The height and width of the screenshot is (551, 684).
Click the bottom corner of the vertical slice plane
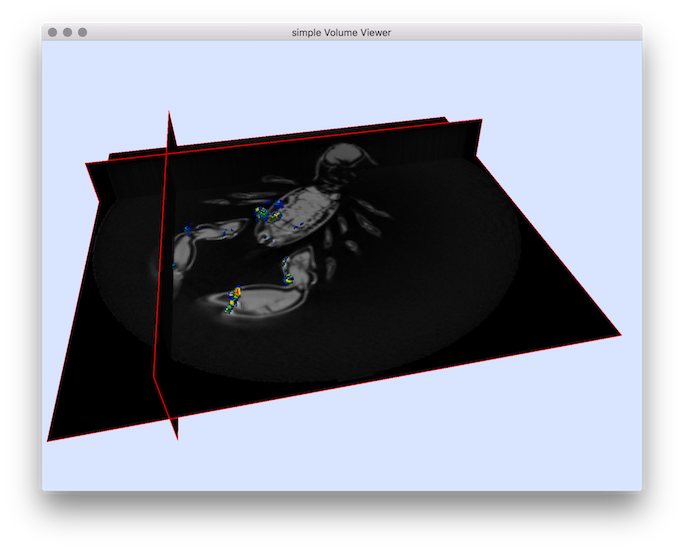click(177, 438)
